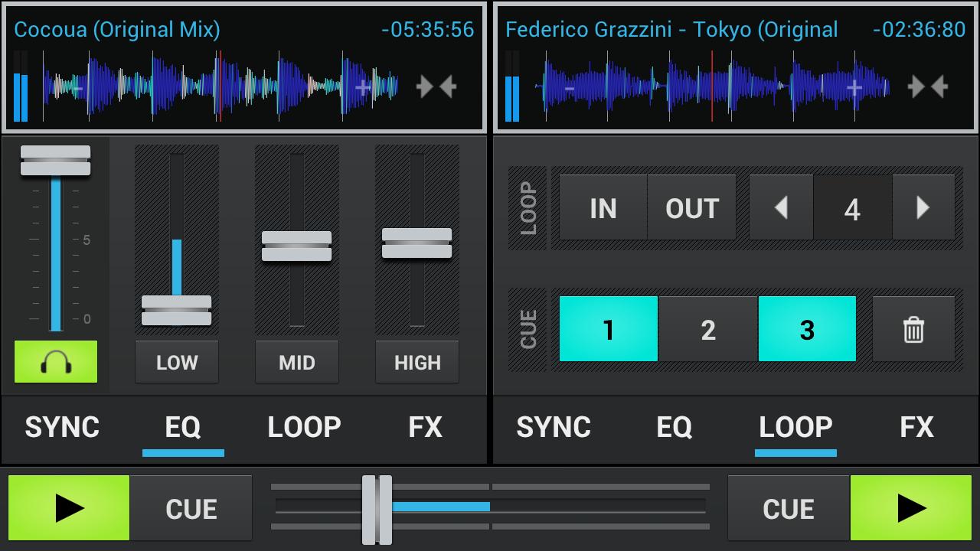The height and width of the screenshot is (551, 980).
Task: Tap the left deck CUE button
Action: click(x=191, y=508)
